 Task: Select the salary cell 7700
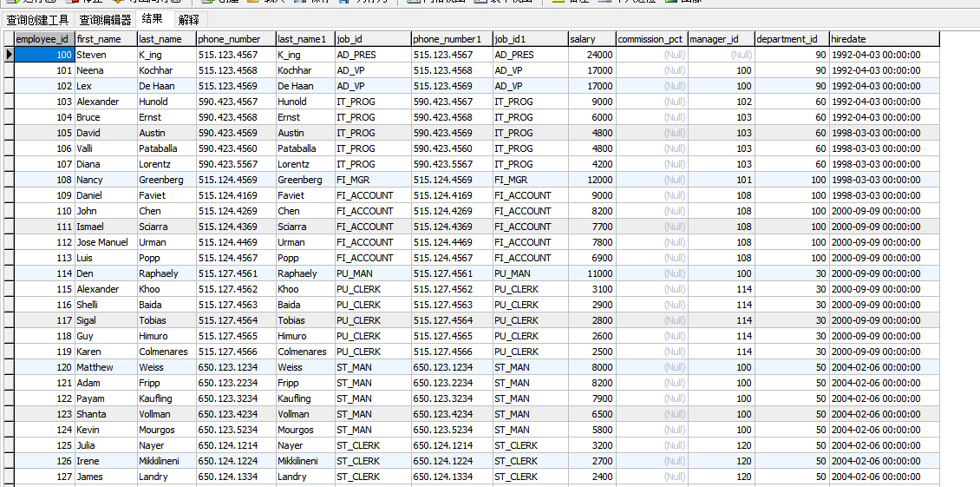591,227
